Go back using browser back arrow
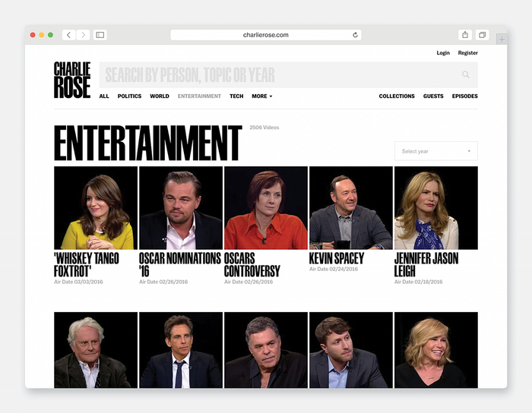 [x=68, y=35]
